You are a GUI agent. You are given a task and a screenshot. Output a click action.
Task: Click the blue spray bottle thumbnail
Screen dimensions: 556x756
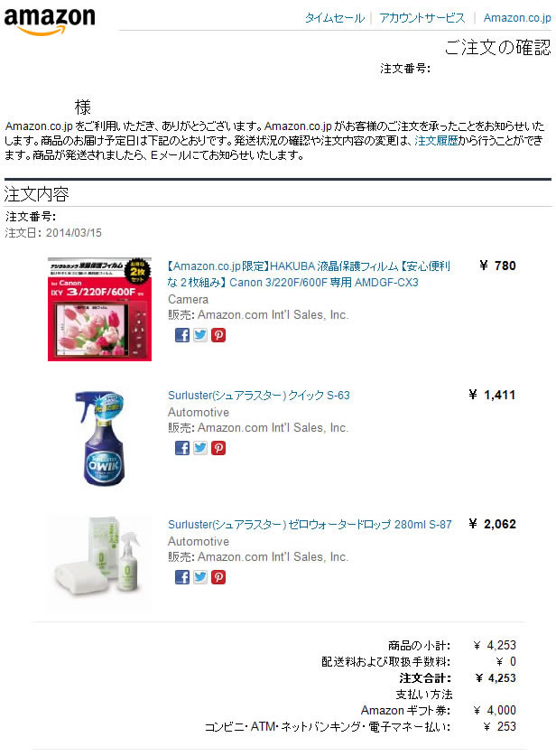pos(101,438)
